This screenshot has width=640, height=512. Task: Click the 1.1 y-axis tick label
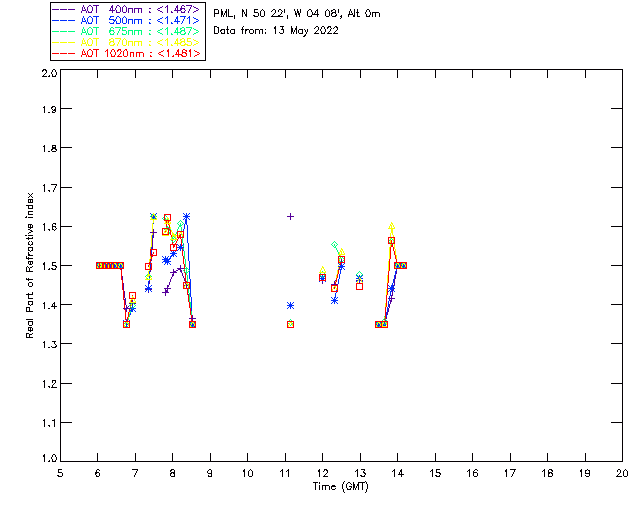tap(49, 423)
